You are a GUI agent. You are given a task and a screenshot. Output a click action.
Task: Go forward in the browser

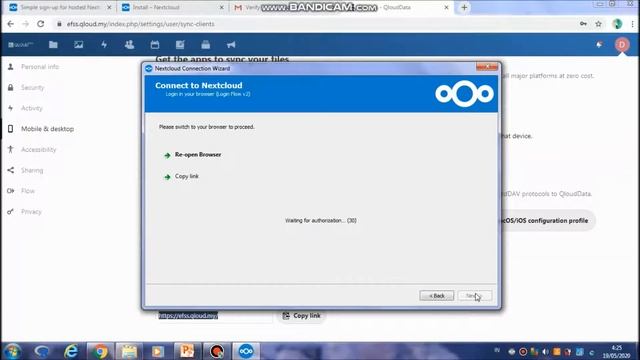click(25, 24)
